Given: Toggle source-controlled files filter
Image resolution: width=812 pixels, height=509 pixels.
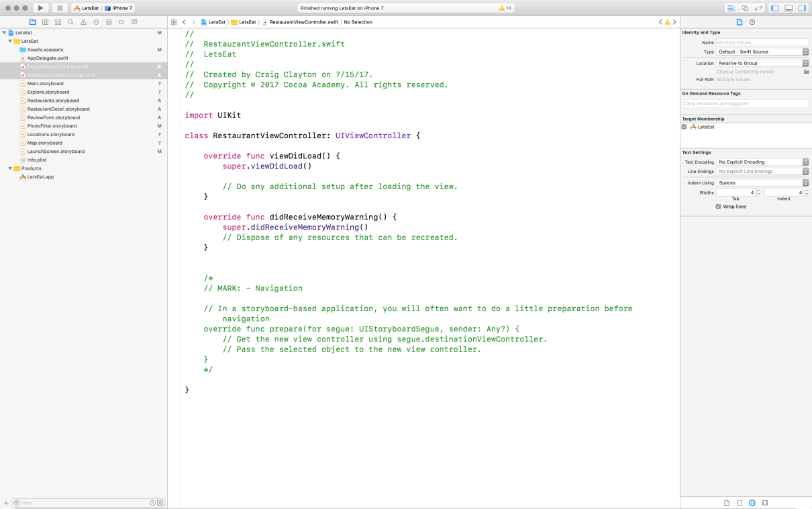Looking at the screenshot, I should pyautogui.click(x=160, y=503).
